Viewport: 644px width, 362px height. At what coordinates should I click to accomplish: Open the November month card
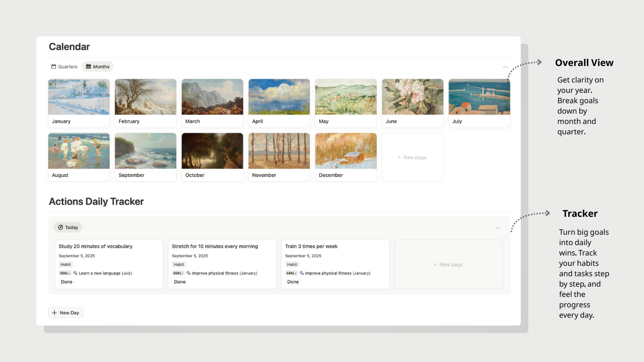pyautogui.click(x=279, y=157)
